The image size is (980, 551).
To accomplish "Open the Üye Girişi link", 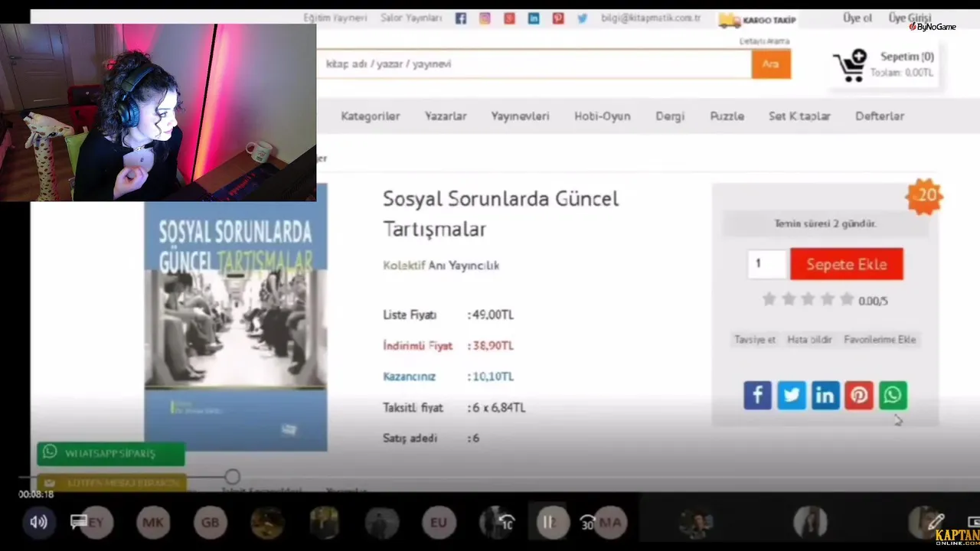I will [x=910, y=18].
